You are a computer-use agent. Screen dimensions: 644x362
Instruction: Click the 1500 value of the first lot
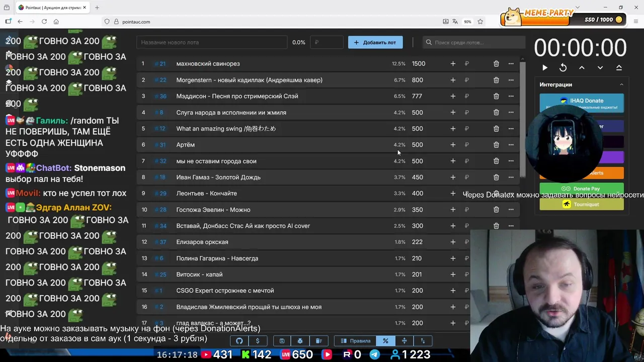pos(419,64)
